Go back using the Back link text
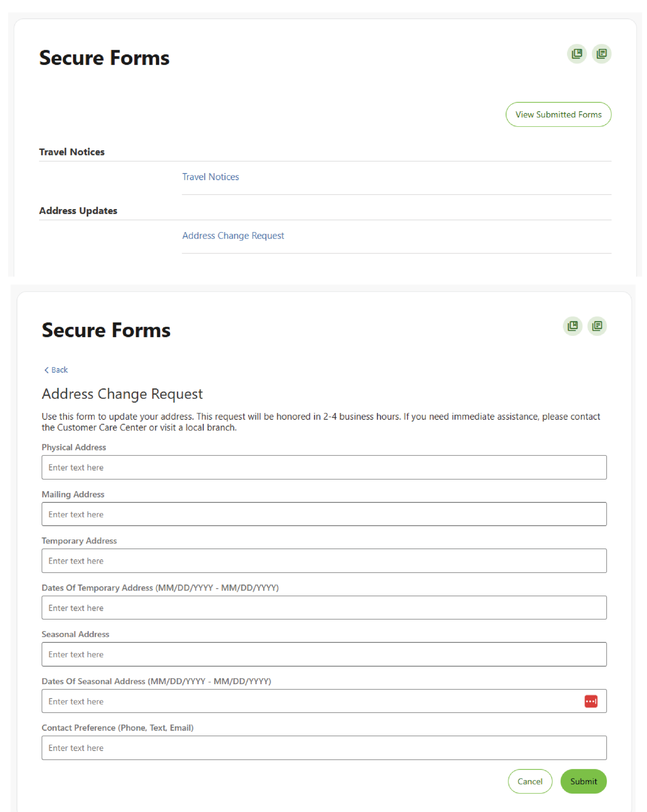Viewport: 647px width, 812px height. click(x=60, y=370)
